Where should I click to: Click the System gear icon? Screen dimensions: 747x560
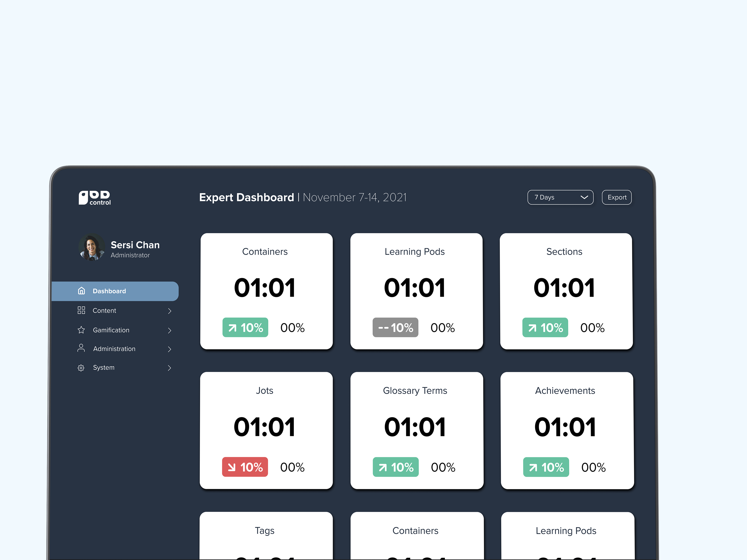click(x=81, y=368)
